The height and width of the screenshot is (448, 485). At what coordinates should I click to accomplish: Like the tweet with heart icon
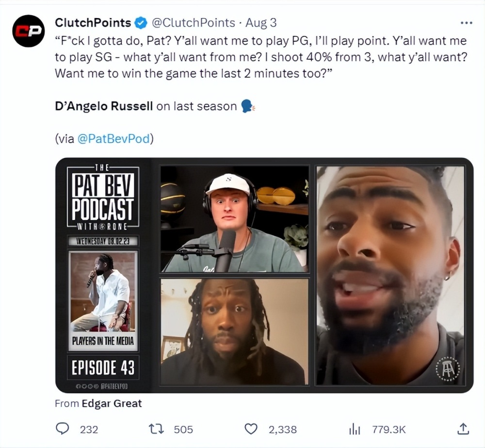(x=251, y=429)
